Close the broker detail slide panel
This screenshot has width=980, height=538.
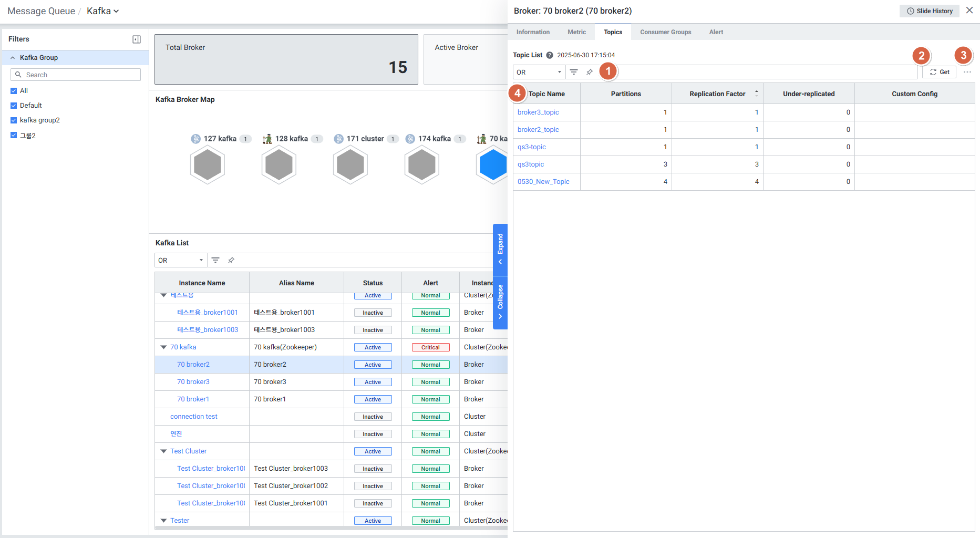[969, 11]
